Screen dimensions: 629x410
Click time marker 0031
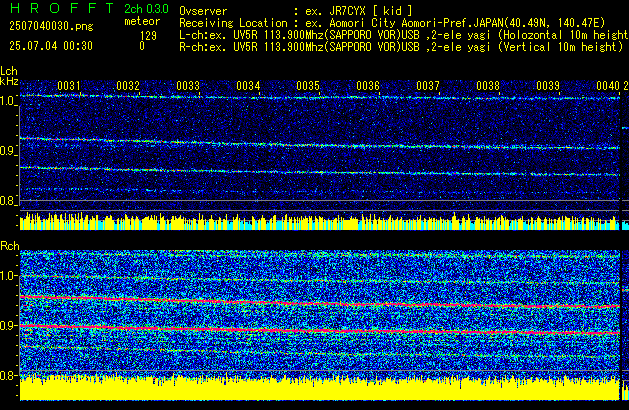point(69,86)
